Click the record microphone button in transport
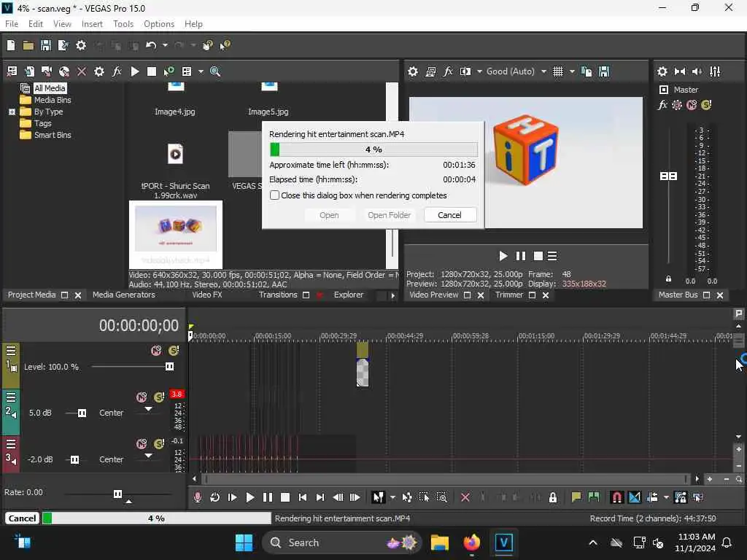This screenshot has width=747, height=560. click(x=197, y=497)
